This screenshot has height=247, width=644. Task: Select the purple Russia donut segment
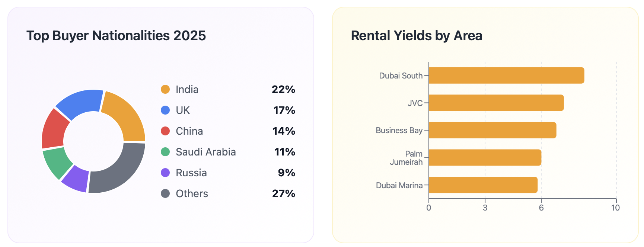(x=76, y=179)
